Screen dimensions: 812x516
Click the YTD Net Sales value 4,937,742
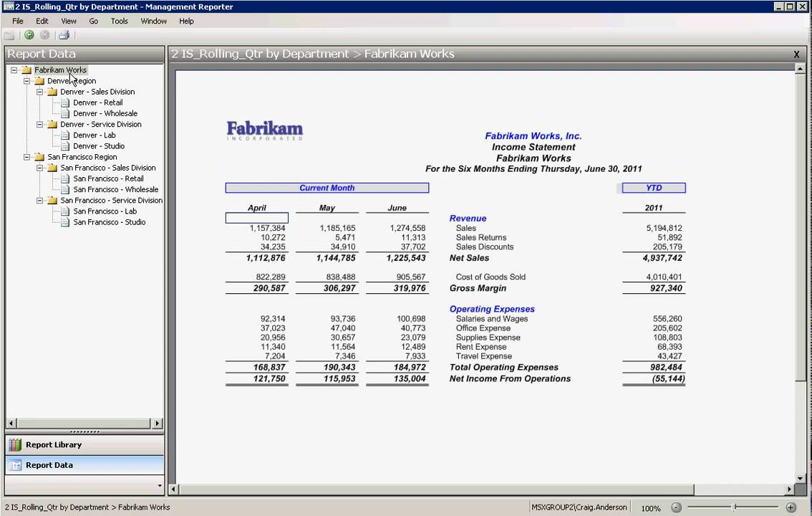[662, 258]
